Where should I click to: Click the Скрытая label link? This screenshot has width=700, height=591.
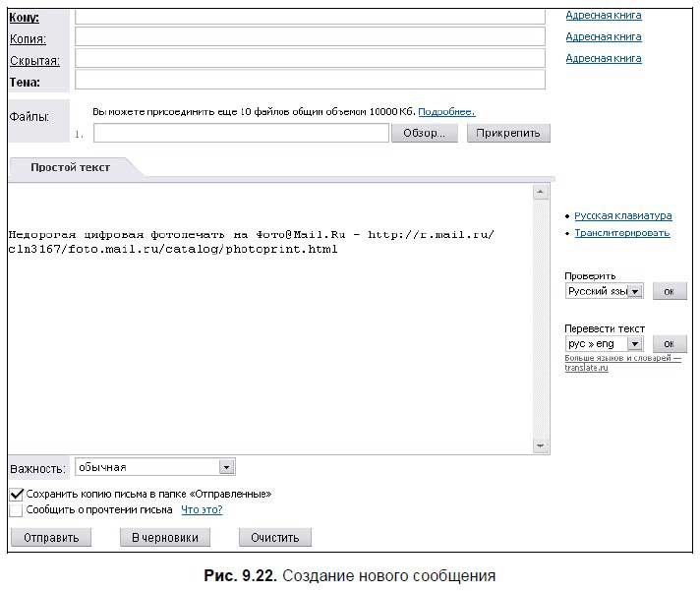(34, 61)
